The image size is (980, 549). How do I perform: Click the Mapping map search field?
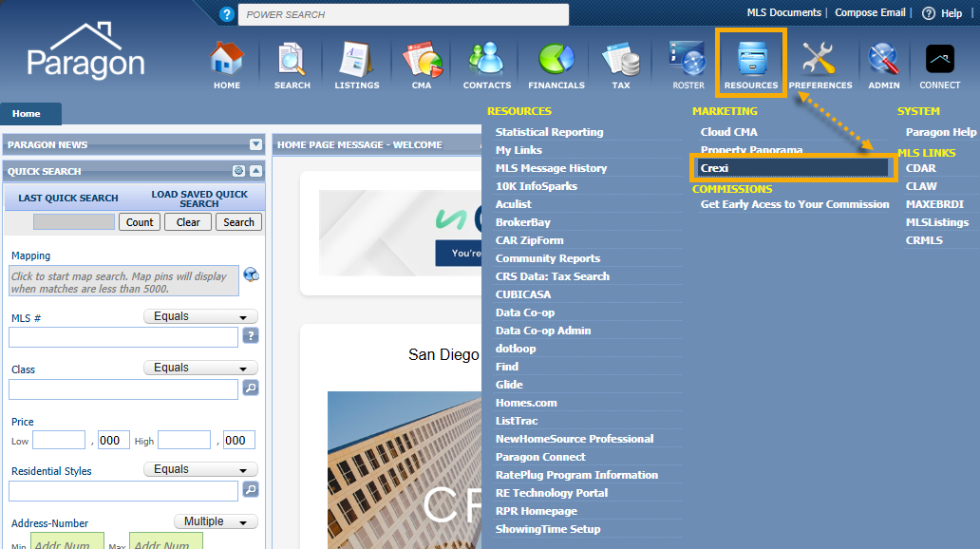123,281
